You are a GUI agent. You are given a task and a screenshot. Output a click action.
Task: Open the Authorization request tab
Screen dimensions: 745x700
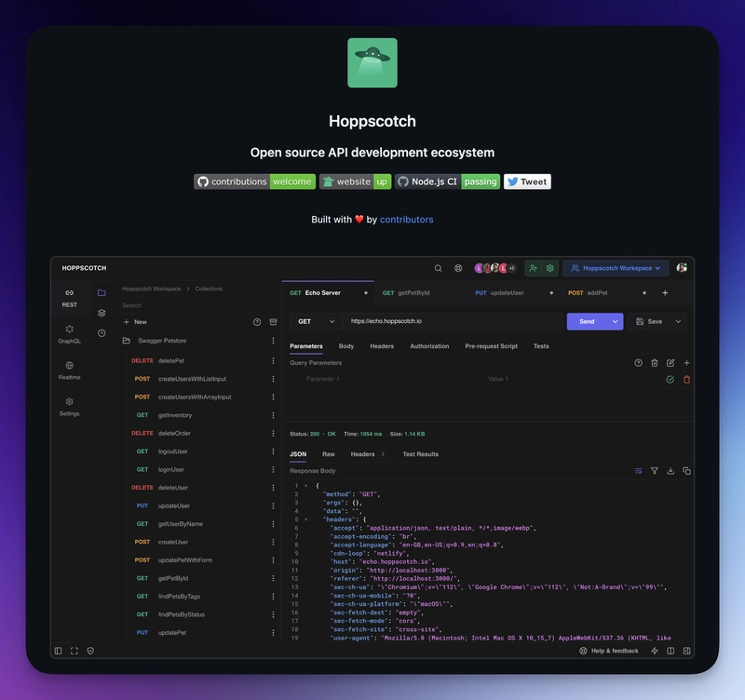[429, 346]
